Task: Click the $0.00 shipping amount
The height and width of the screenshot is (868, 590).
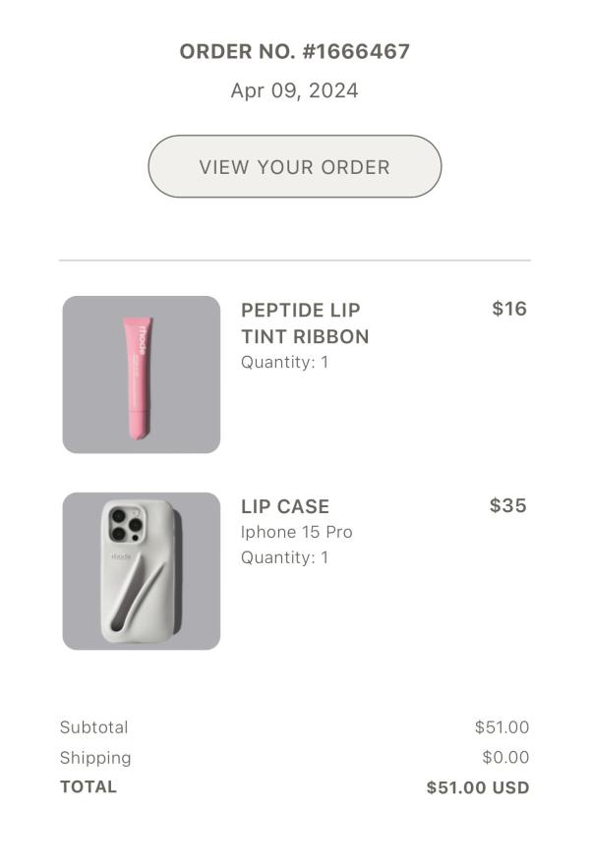Action: pos(505,757)
